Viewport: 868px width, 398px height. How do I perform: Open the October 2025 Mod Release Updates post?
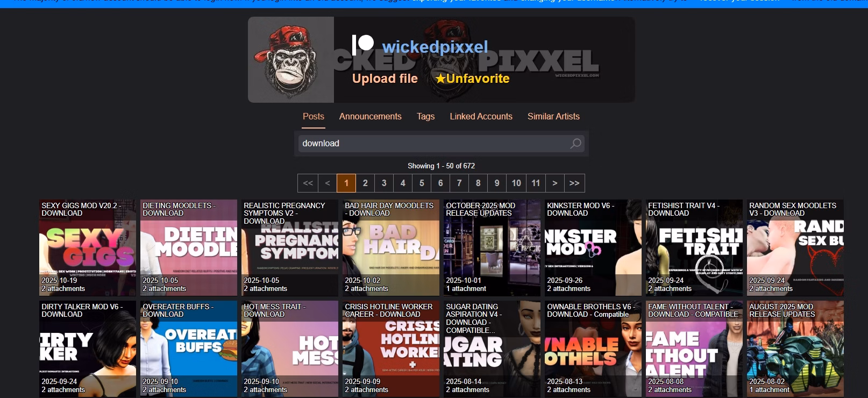492,248
